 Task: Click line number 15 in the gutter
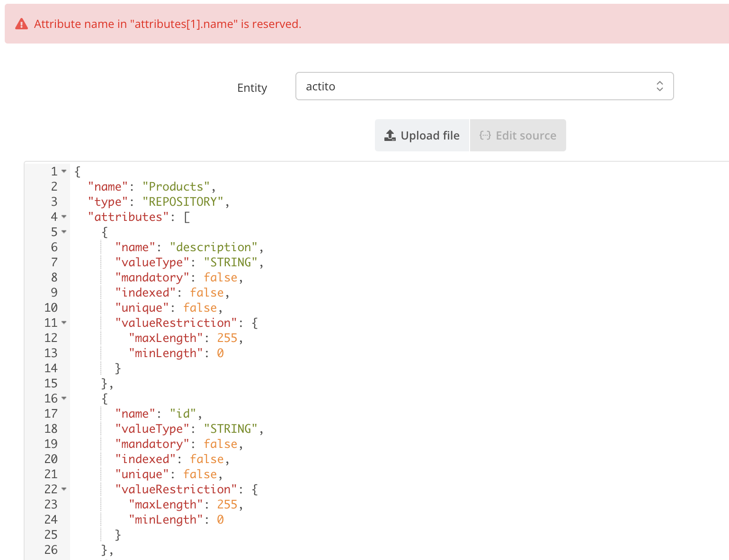point(51,384)
